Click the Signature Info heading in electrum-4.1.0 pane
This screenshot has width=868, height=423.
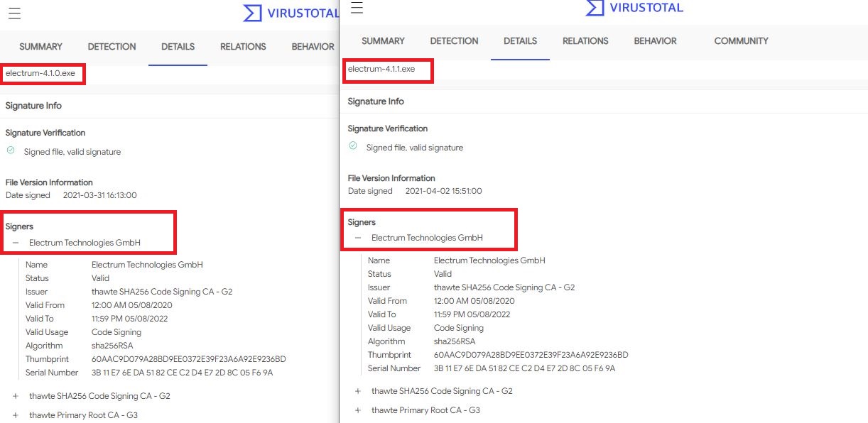(33, 106)
